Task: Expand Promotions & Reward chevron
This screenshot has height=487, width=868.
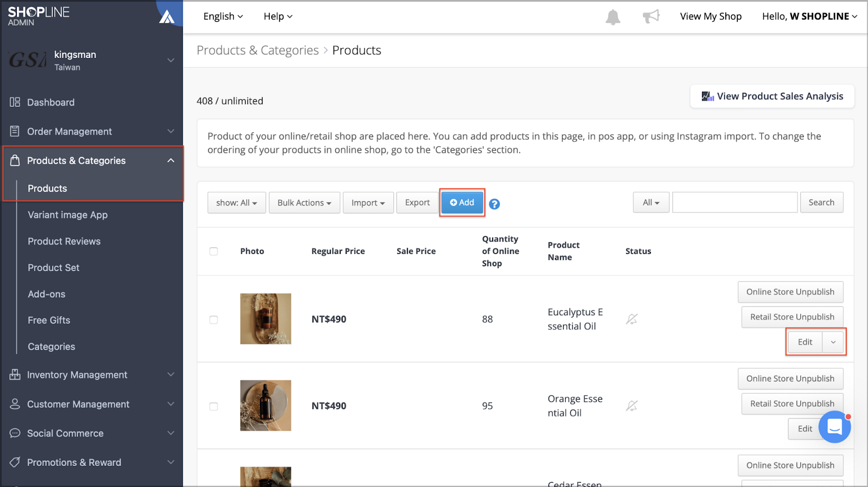Action: [171, 462]
